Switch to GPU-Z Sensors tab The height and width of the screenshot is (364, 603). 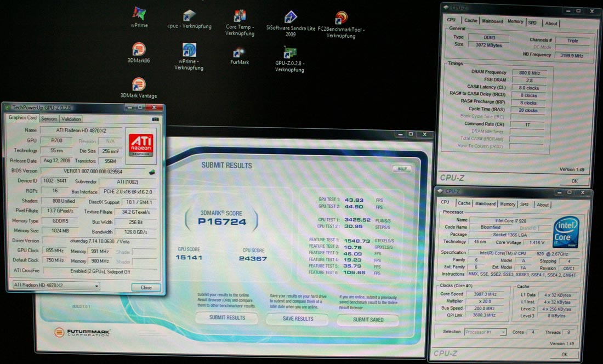pyautogui.click(x=49, y=119)
